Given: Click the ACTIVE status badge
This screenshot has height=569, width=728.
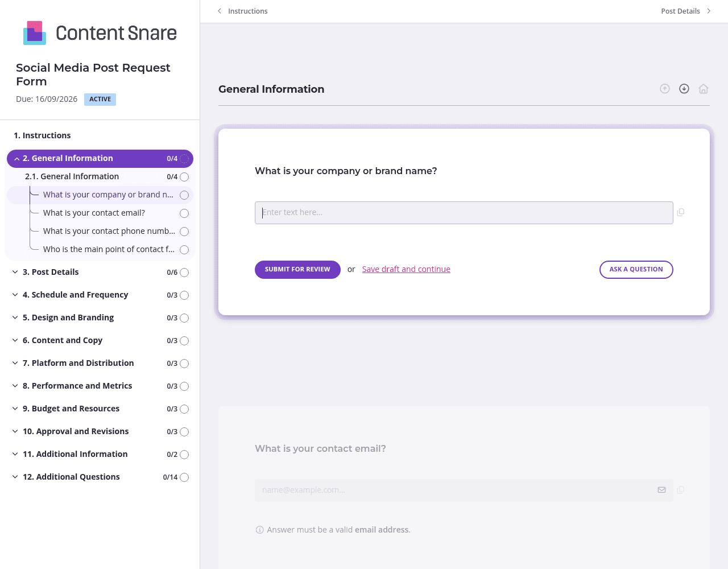Looking at the screenshot, I should 100,100.
